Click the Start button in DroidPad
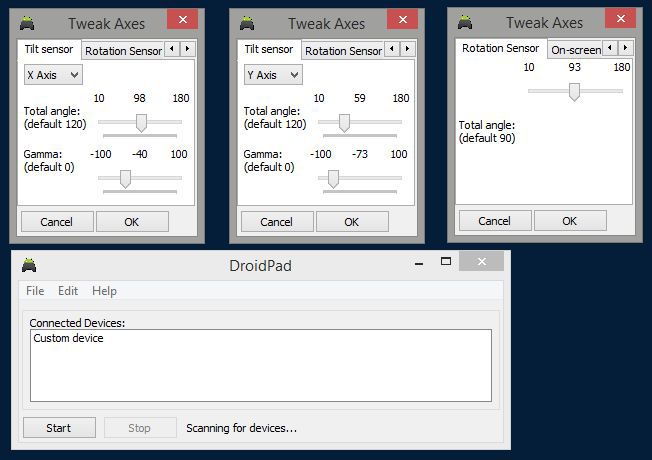 click(59, 428)
